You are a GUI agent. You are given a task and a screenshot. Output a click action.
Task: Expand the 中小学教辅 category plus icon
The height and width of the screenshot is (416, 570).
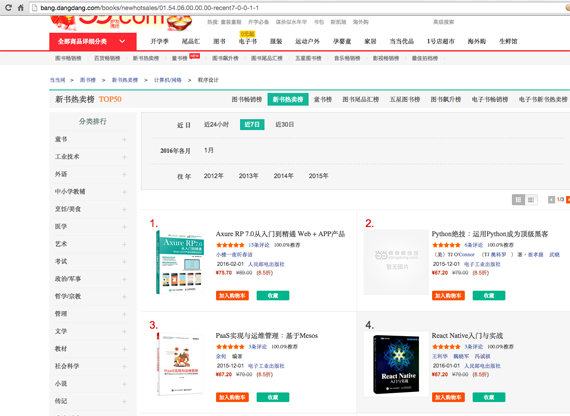(124, 192)
